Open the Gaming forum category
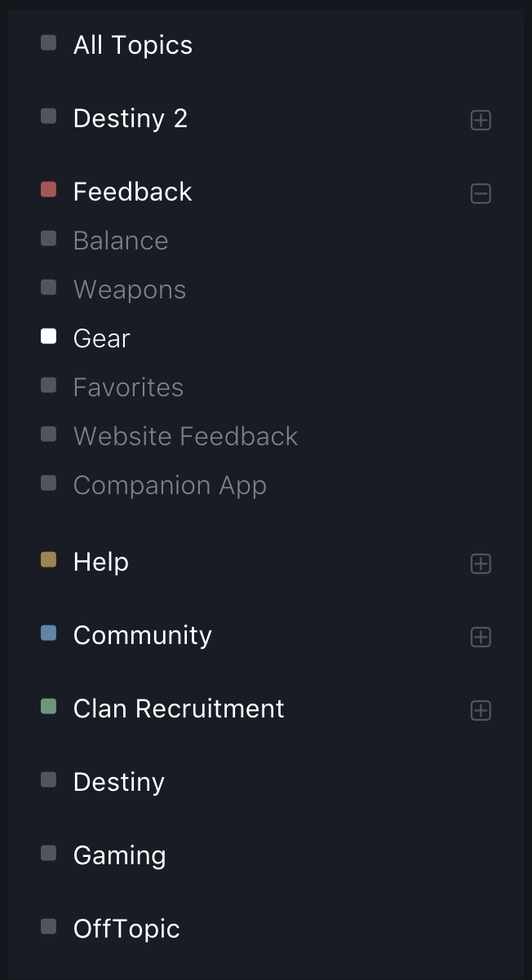Screen dimensions: 532x980 coord(119,855)
